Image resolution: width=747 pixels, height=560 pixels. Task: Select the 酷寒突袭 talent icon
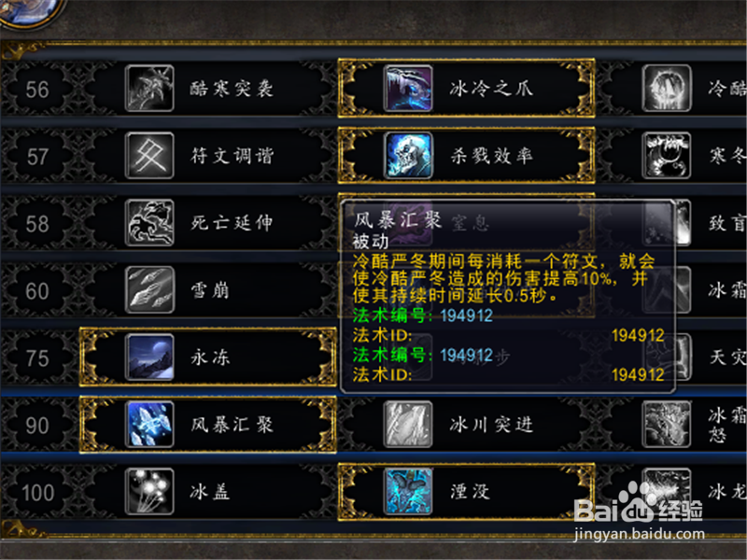click(149, 88)
